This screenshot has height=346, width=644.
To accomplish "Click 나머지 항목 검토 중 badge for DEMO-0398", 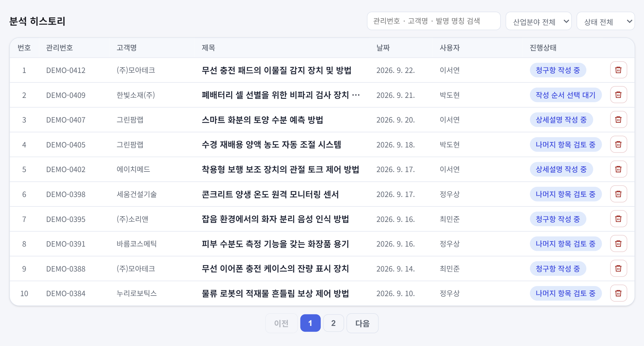I will pos(566,194).
